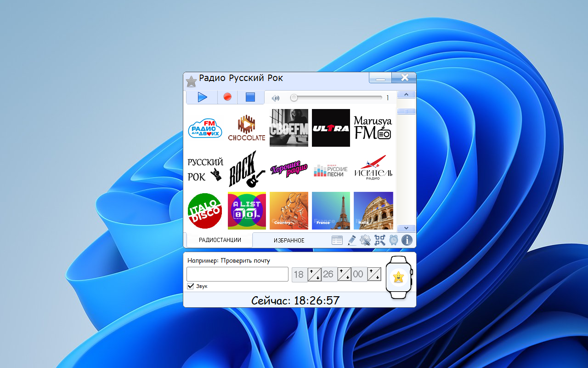This screenshot has width=588, height=368.
Task: Click the volume slider knob
Action: point(294,98)
